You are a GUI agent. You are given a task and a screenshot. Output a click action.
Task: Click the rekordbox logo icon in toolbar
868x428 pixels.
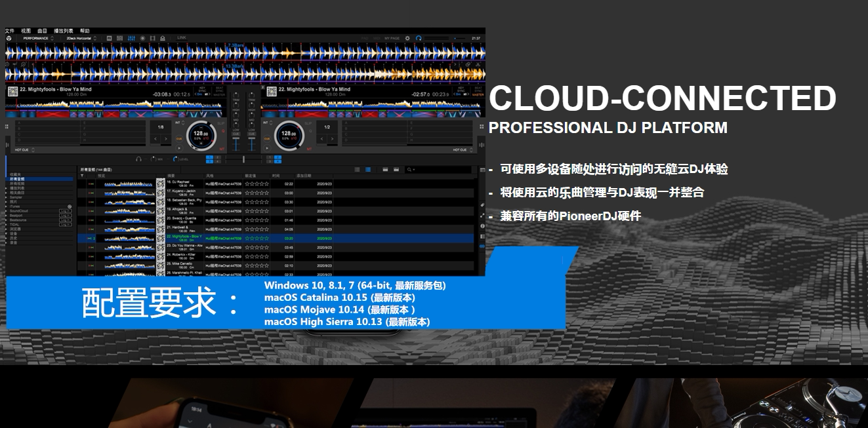click(x=9, y=39)
